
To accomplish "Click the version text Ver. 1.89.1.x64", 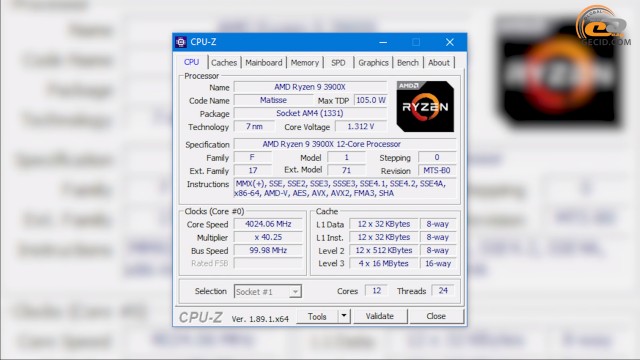I will point(260,319).
